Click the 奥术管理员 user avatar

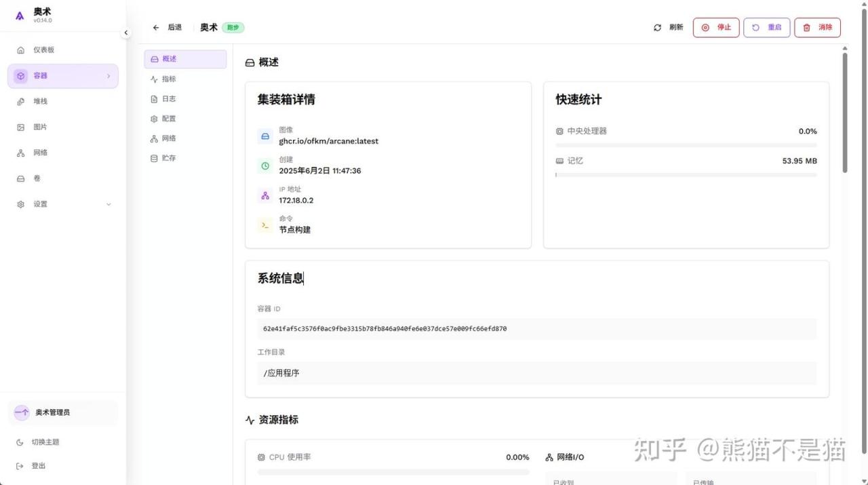(22, 412)
